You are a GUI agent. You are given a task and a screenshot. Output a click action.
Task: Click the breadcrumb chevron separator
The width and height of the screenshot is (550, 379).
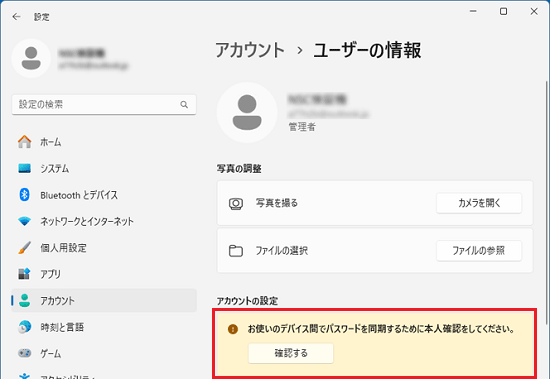coord(300,51)
